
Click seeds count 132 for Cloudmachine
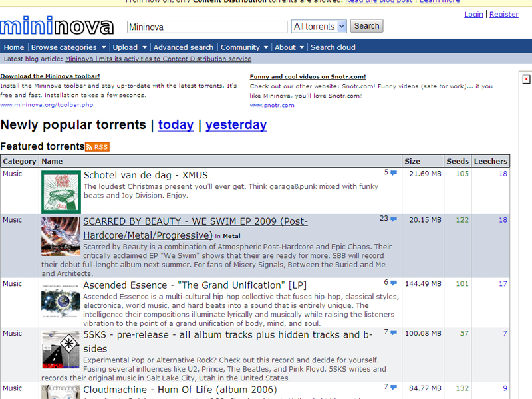click(x=462, y=388)
